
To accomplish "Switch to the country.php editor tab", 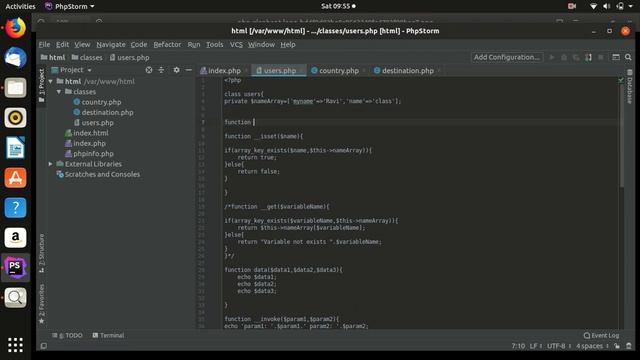I will click(x=339, y=71).
